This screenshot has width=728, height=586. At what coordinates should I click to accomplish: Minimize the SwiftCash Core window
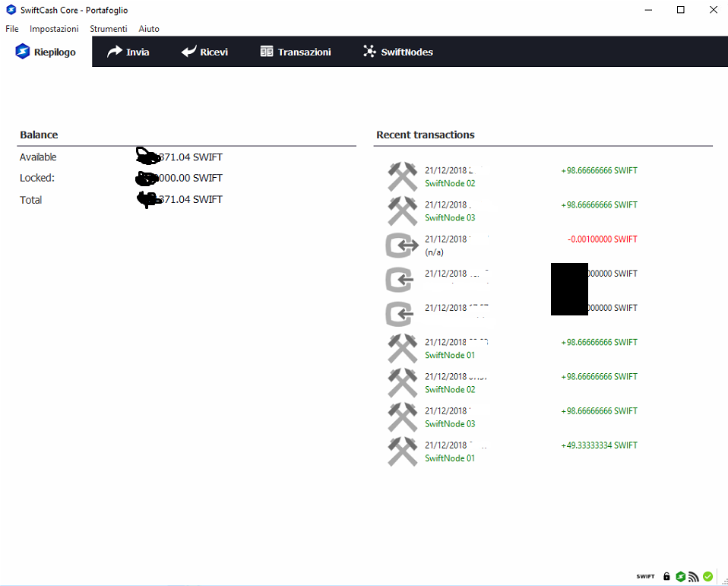pos(649,10)
